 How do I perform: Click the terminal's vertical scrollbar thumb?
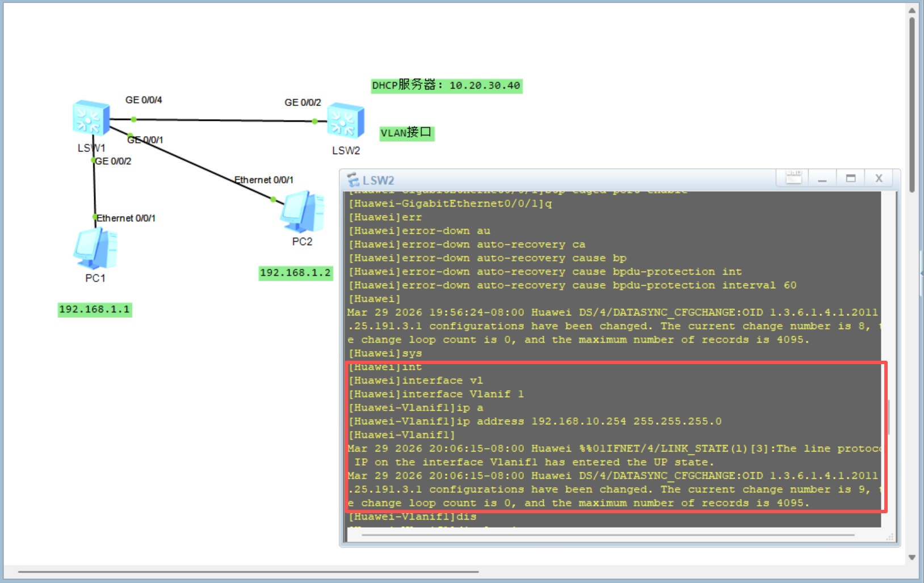(889, 417)
